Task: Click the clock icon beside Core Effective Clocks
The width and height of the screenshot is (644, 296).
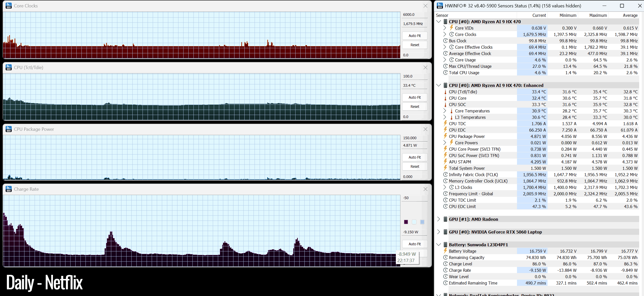Action: (452, 47)
